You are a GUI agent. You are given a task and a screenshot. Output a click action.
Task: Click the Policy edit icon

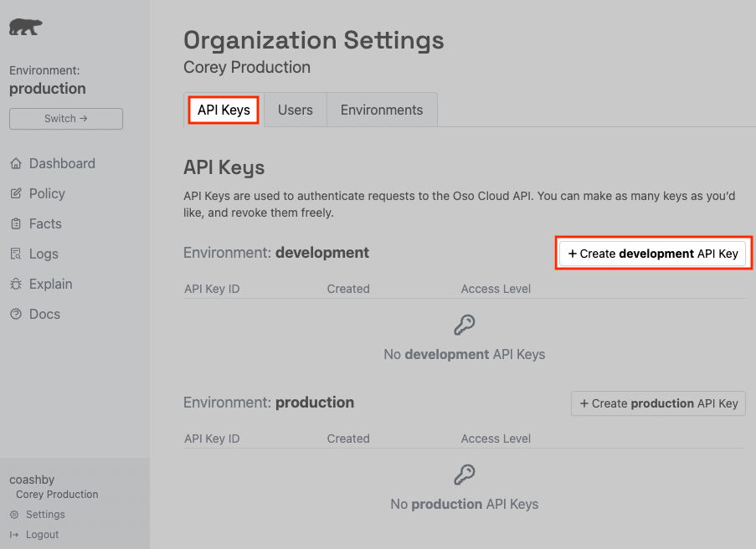click(x=15, y=194)
